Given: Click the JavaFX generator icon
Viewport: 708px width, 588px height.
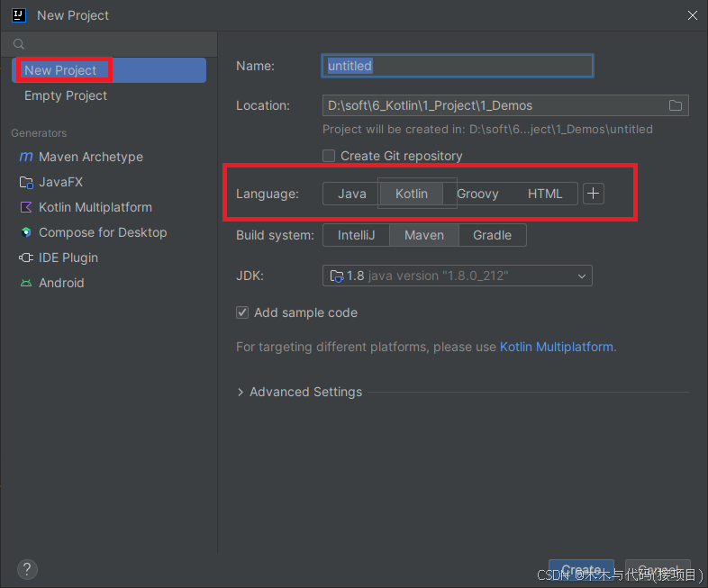Looking at the screenshot, I should pos(26,182).
